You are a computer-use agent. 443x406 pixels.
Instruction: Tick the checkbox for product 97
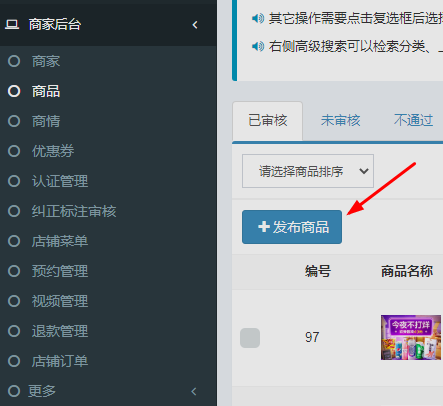coord(250,338)
